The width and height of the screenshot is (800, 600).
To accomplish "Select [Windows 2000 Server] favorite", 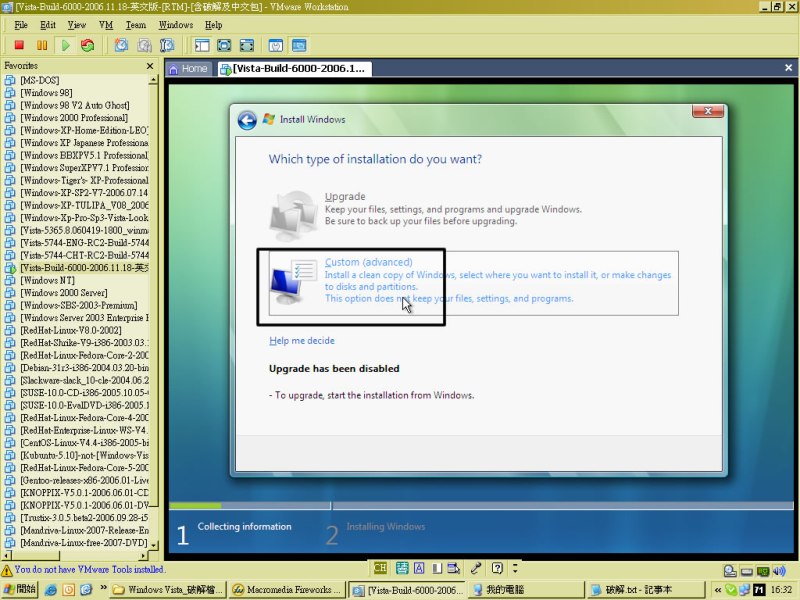I will (x=64, y=293).
